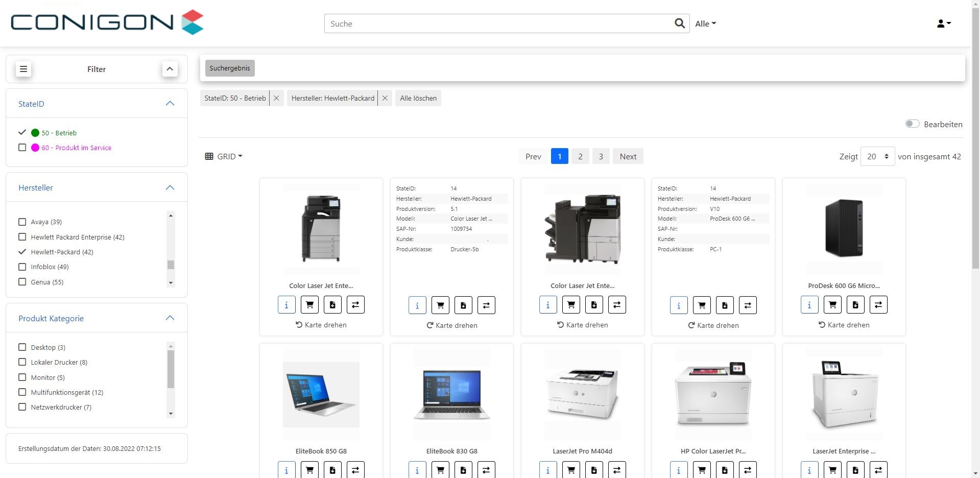Click compare arrows on SAP-Nr 1009754 card

486,305
